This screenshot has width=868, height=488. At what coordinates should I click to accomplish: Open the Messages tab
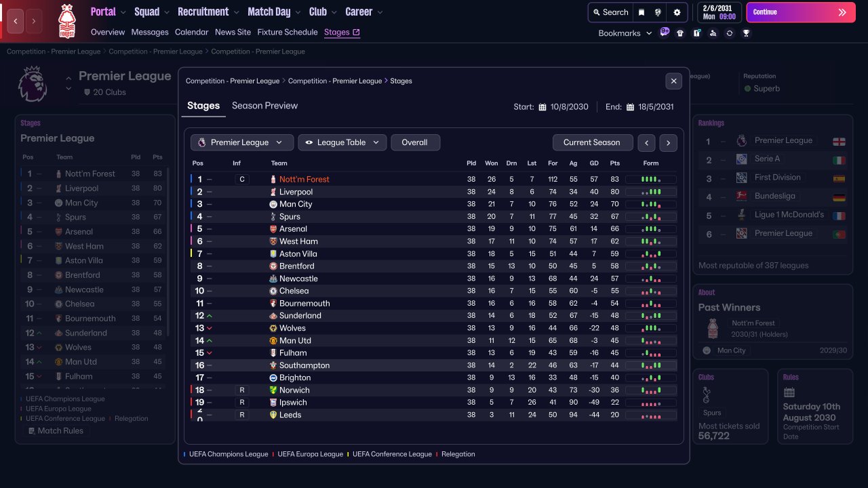coord(150,32)
